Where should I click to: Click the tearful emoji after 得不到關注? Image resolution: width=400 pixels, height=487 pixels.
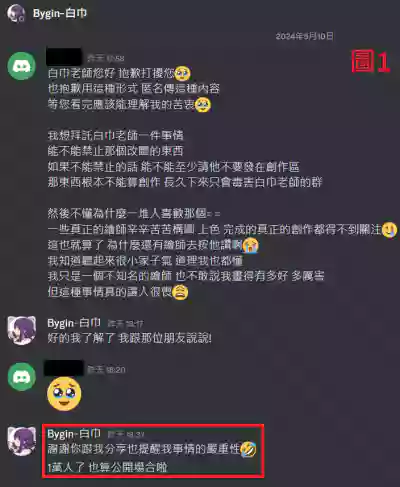pos(389,230)
